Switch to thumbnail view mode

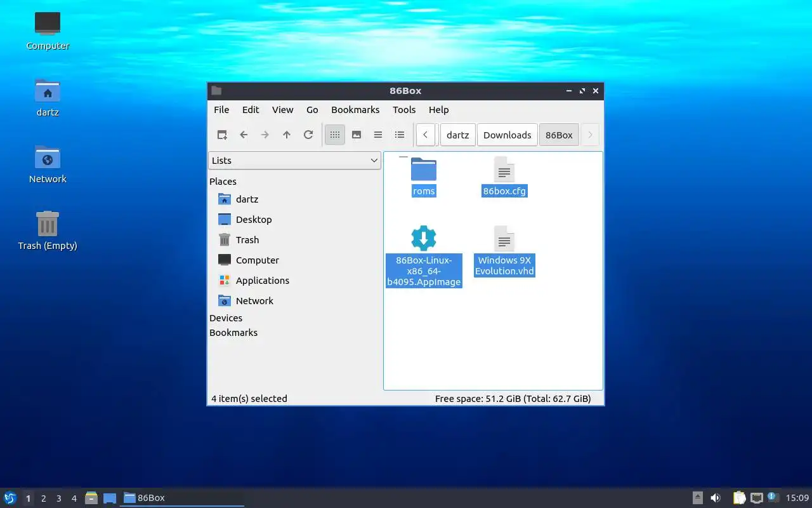[357, 135]
